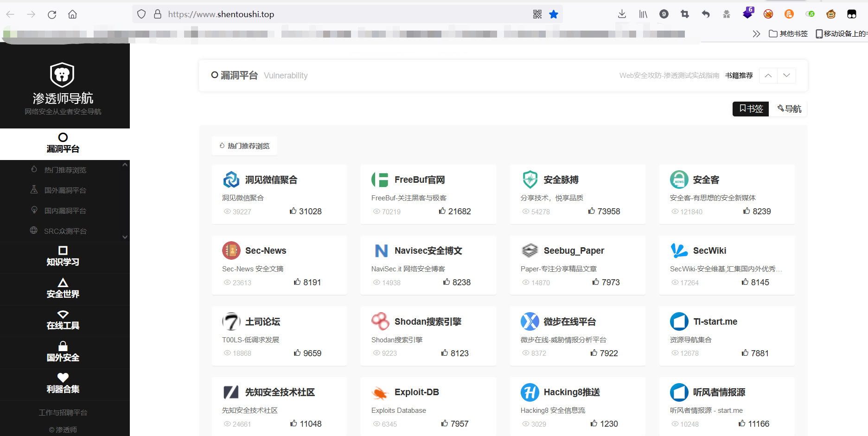Click the site shield identity icon

pyautogui.click(x=141, y=14)
